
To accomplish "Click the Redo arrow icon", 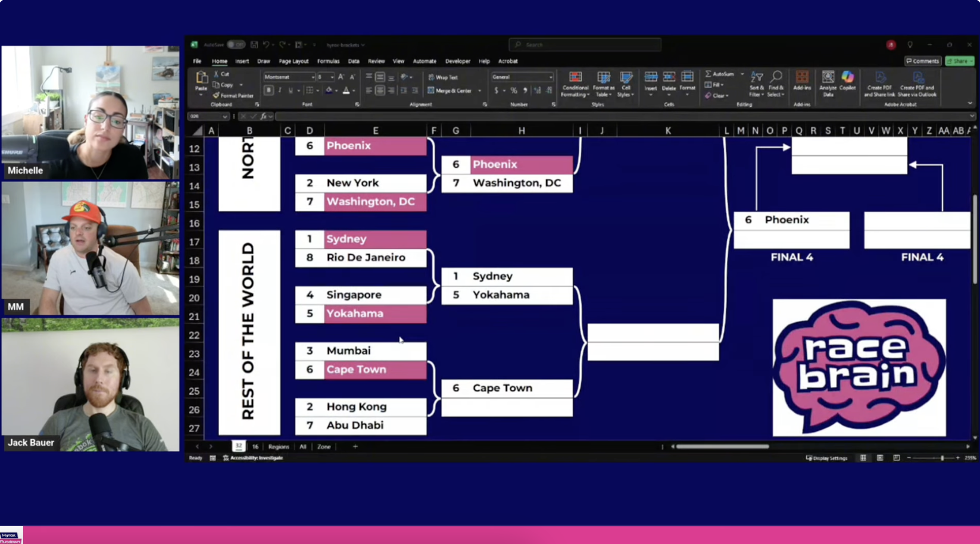I will point(282,45).
